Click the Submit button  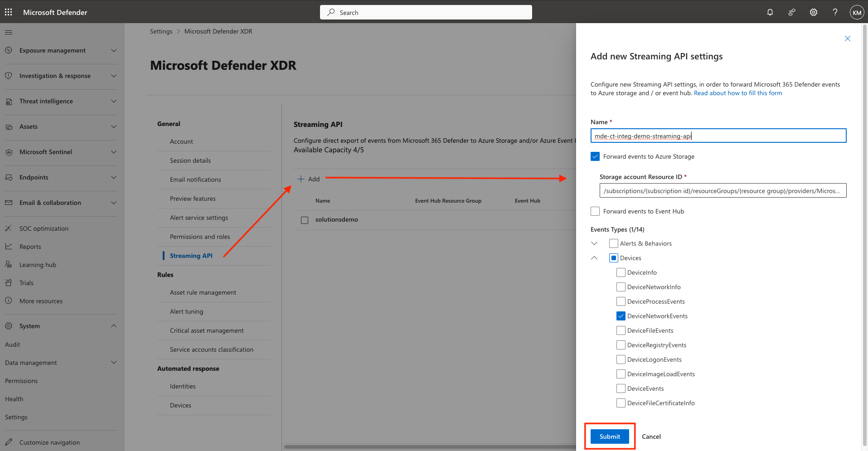pos(609,436)
